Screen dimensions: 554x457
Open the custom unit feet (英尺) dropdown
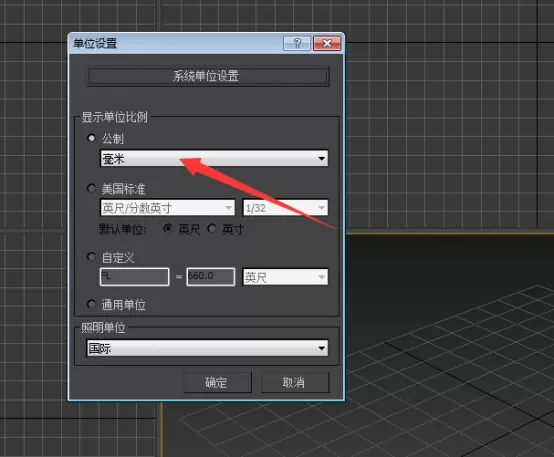(x=285, y=277)
